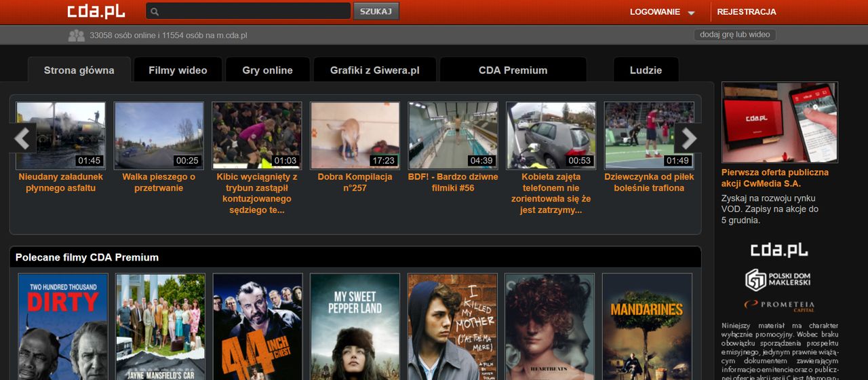Screen dimensions: 868x380
Task: Open thumbnail of pedestrian fight video
Action: [159, 136]
